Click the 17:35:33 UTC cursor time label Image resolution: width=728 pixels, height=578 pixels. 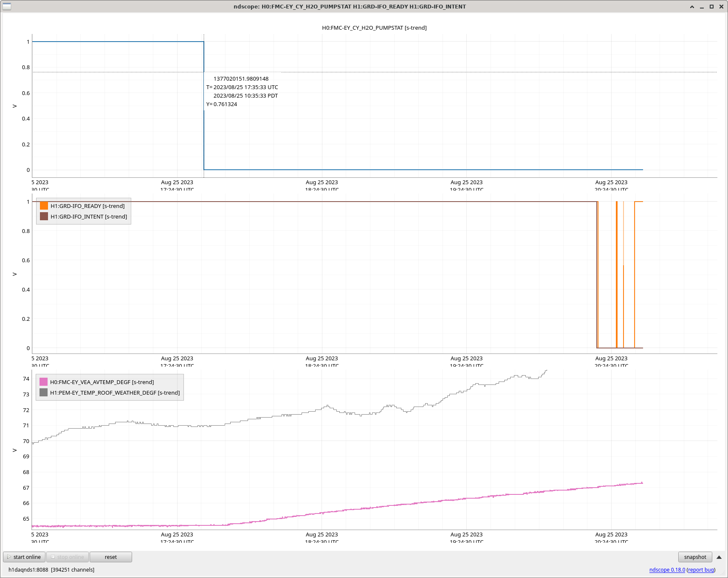(242, 87)
